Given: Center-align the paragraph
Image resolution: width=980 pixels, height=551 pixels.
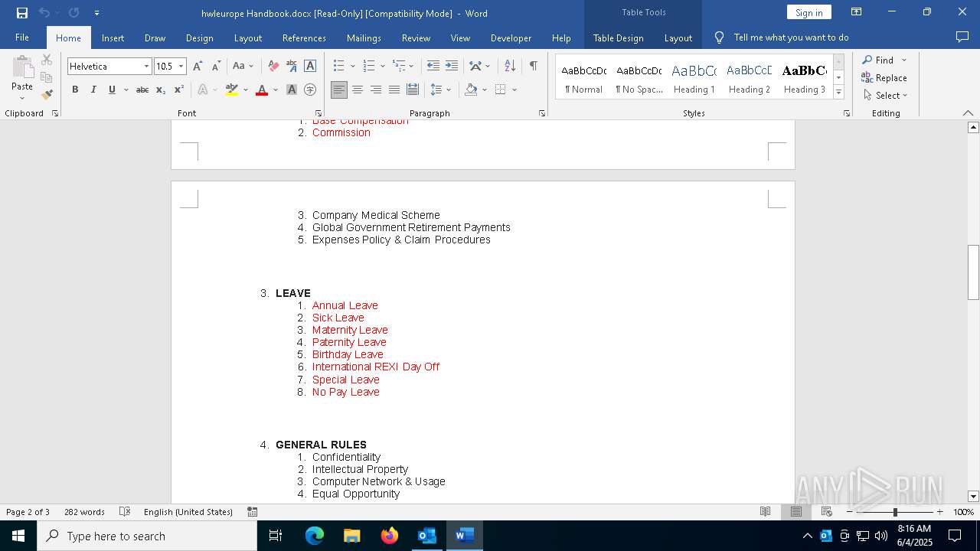Looking at the screenshot, I should (358, 90).
